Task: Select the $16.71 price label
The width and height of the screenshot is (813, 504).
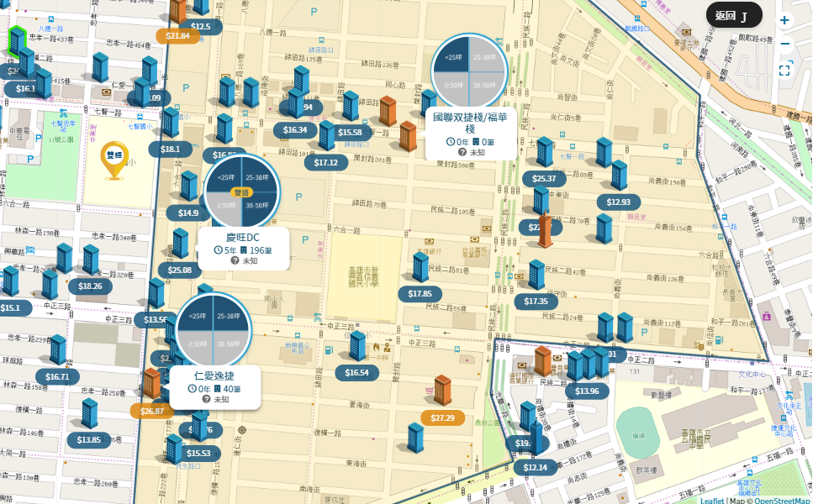Action: tap(57, 376)
